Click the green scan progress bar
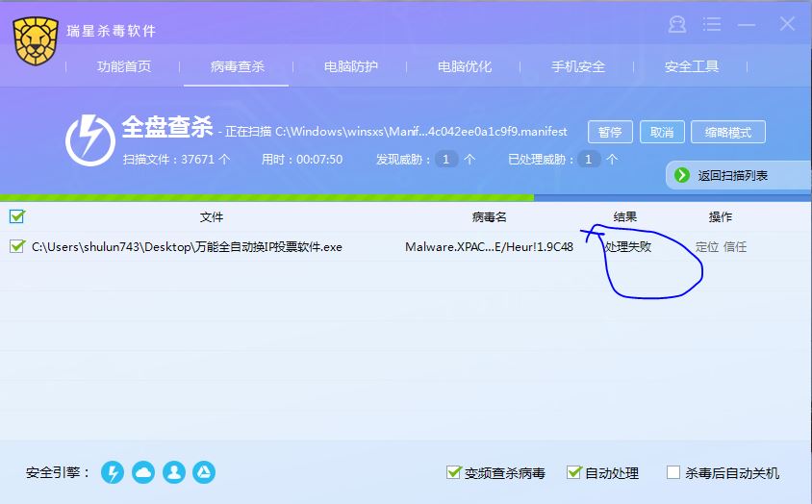 point(266,198)
